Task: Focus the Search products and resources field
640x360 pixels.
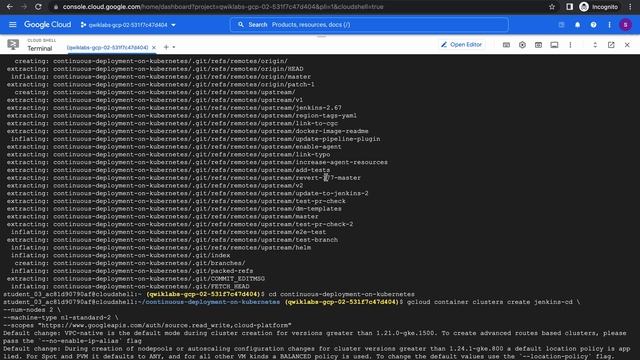Action: pyautogui.click(x=369, y=25)
